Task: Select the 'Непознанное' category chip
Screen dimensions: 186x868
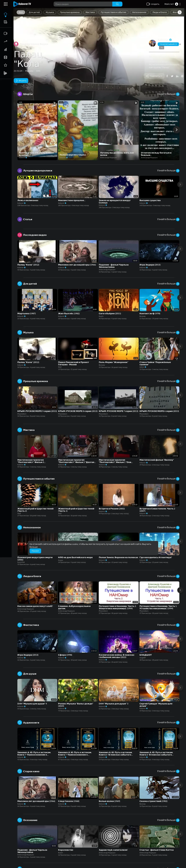Action: pyautogui.click(x=139, y=12)
